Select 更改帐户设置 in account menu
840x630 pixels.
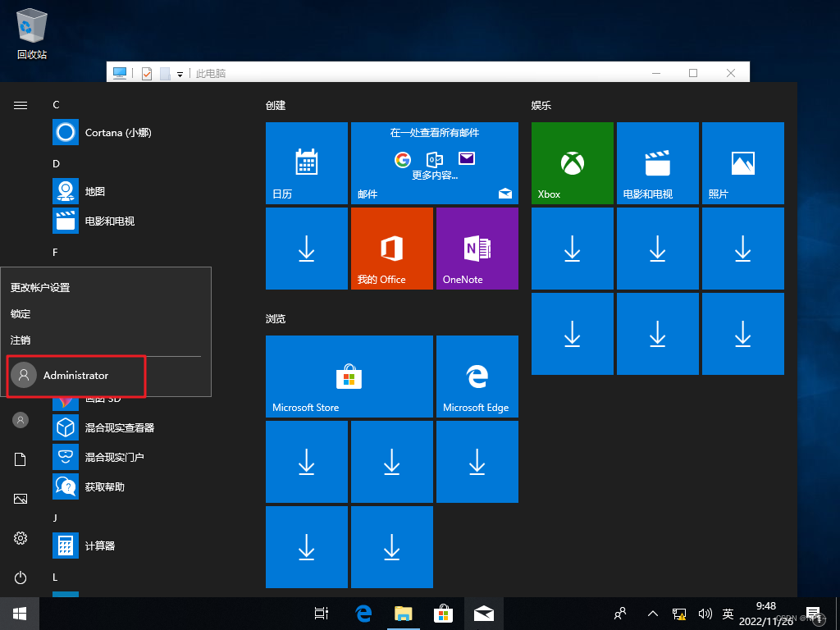(x=40, y=287)
